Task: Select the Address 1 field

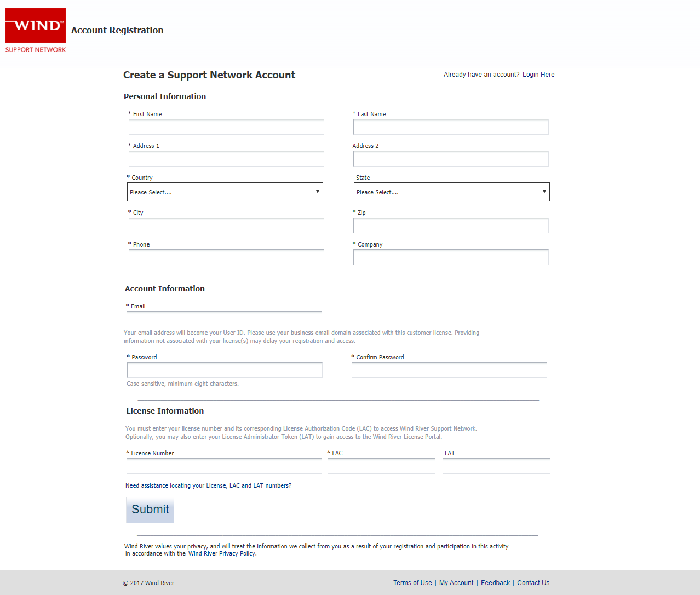Action: point(226,159)
